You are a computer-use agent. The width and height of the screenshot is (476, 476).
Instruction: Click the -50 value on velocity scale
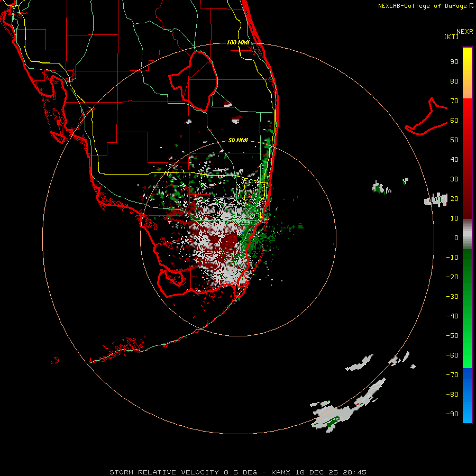click(x=452, y=336)
